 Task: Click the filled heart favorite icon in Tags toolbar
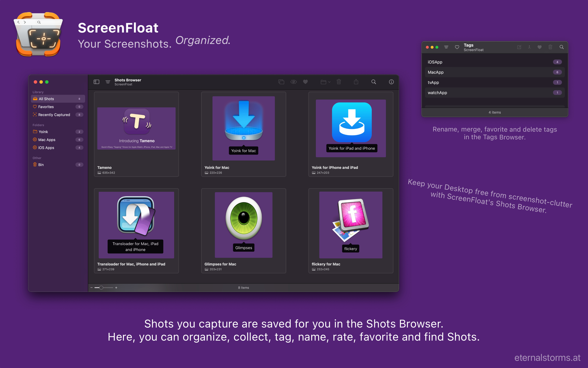(539, 47)
